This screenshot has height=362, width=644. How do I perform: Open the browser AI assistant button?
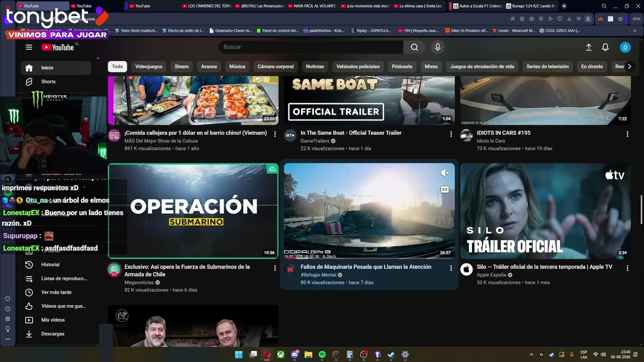[x=635, y=19]
